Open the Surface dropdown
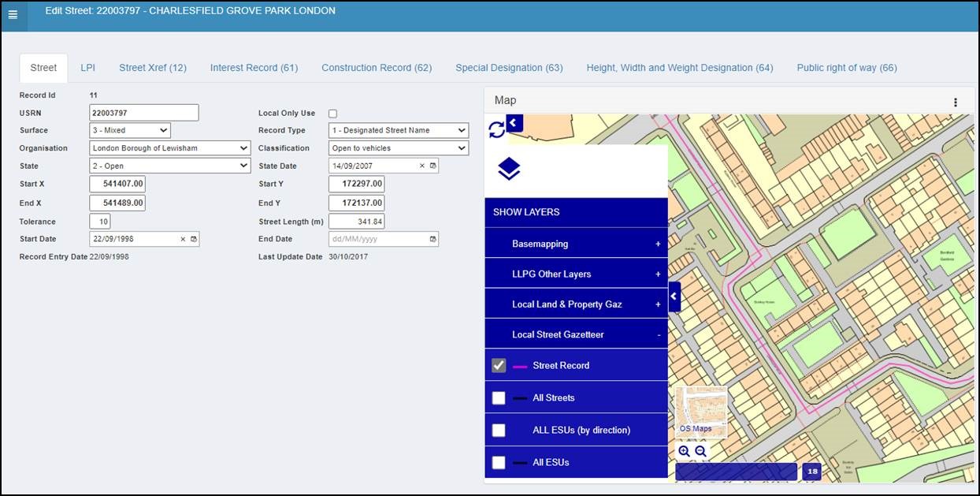980x496 pixels. coord(130,130)
